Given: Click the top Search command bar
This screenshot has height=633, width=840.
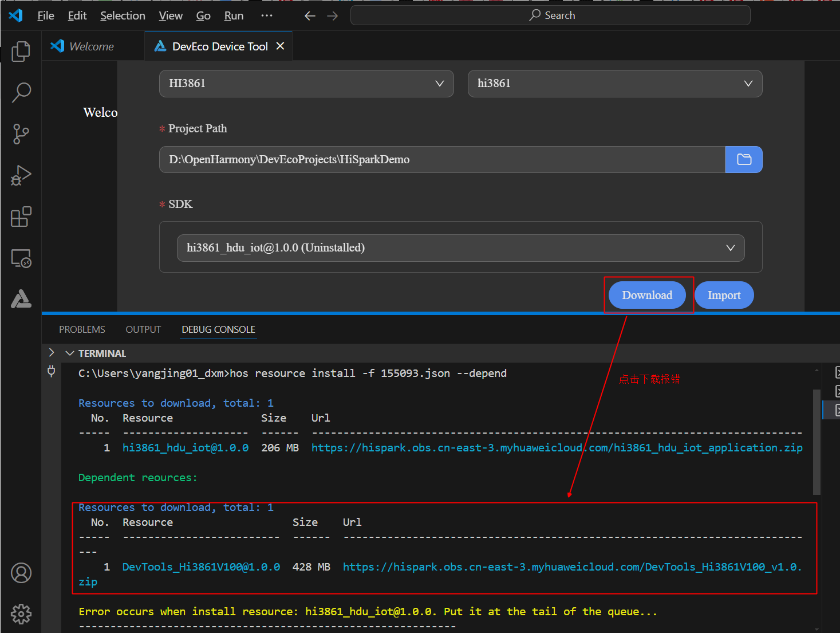Looking at the screenshot, I should tap(550, 15).
